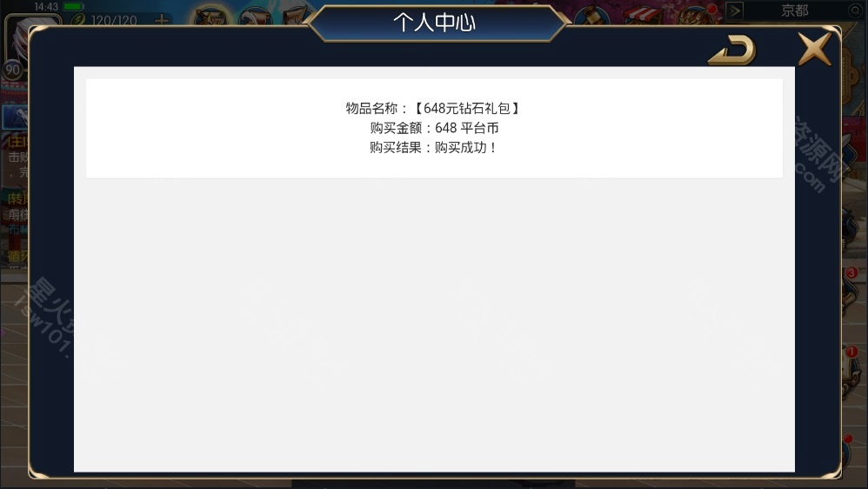
Task: Close the 个人中心 dialog with X
Action: pyautogui.click(x=815, y=49)
